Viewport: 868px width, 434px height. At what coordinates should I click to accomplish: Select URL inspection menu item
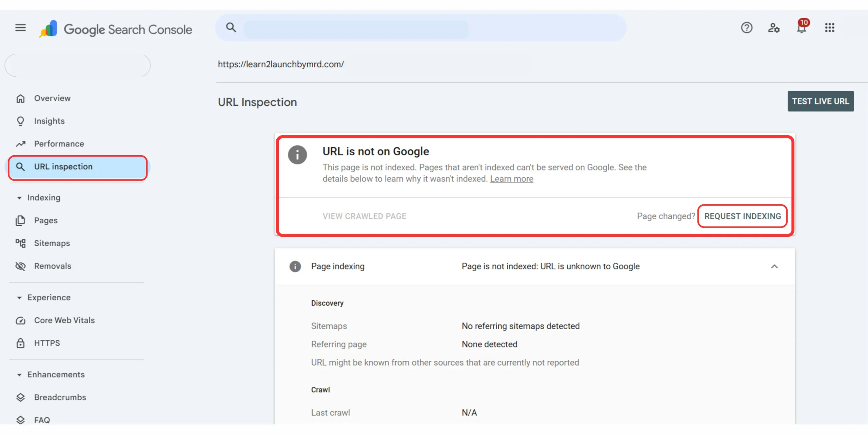point(78,167)
